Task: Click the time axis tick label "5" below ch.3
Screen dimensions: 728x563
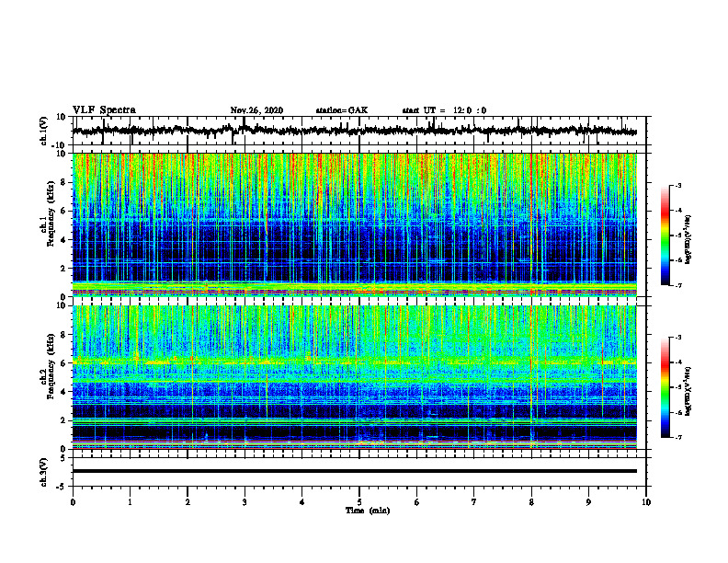Action: (x=358, y=502)
